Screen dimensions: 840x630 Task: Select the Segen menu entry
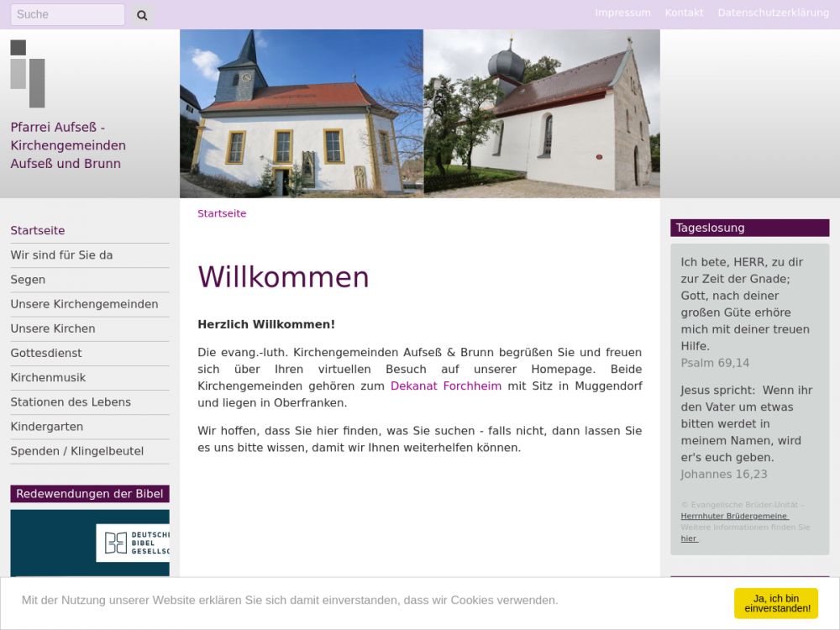coord(28,279)
